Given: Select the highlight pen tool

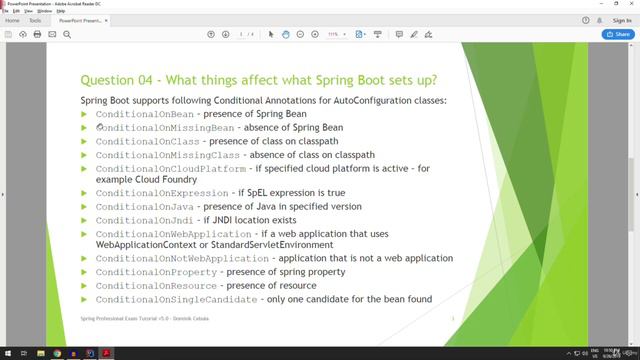Looking at the screenshot, I should (414, 35).
